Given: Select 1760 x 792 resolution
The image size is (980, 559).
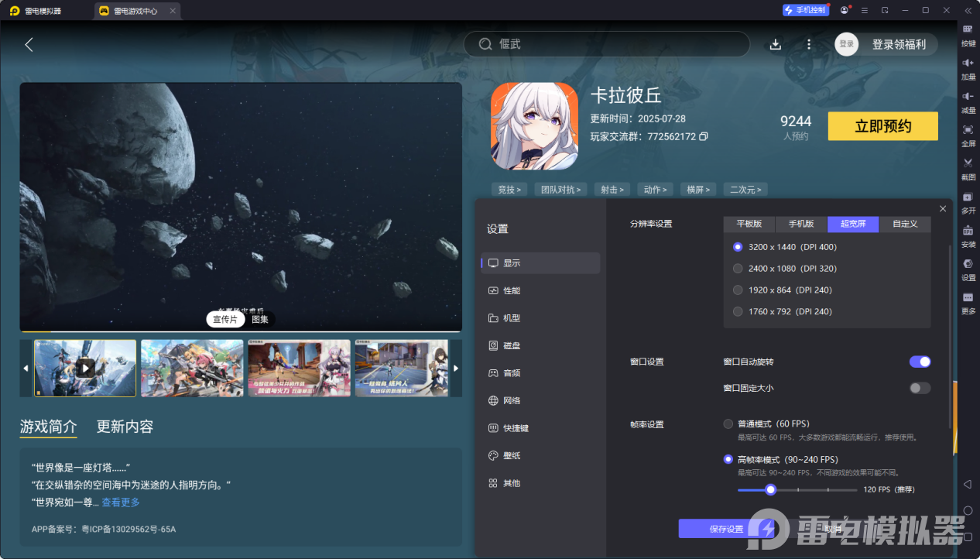Looking at the screenshot, I should [738, 311].
